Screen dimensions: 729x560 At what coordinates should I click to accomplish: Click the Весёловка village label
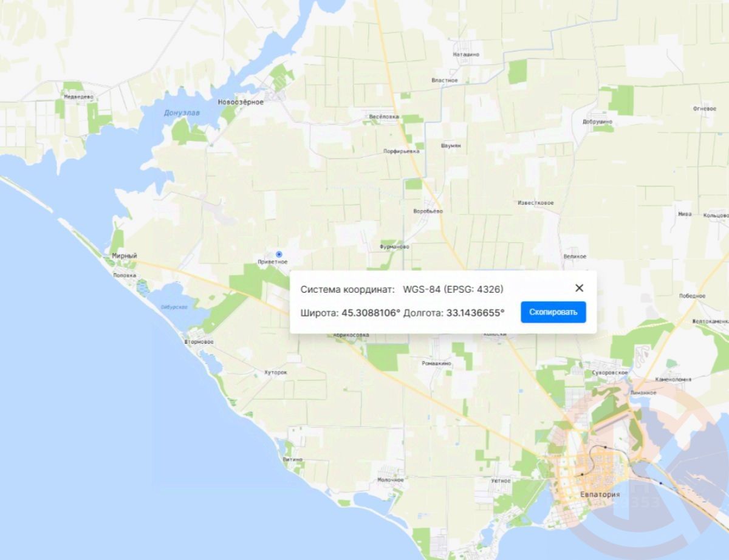click(x=384, y=117)
